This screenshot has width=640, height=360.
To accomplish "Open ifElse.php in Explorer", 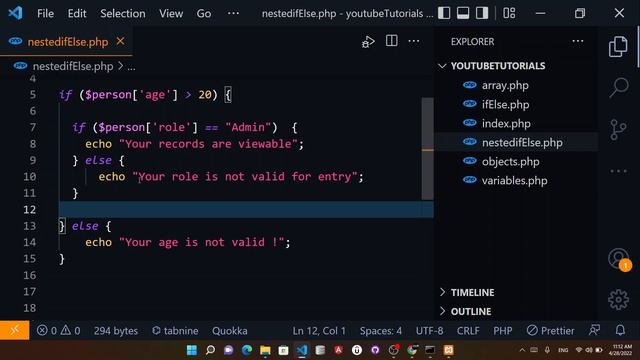I will click(505, 104).
